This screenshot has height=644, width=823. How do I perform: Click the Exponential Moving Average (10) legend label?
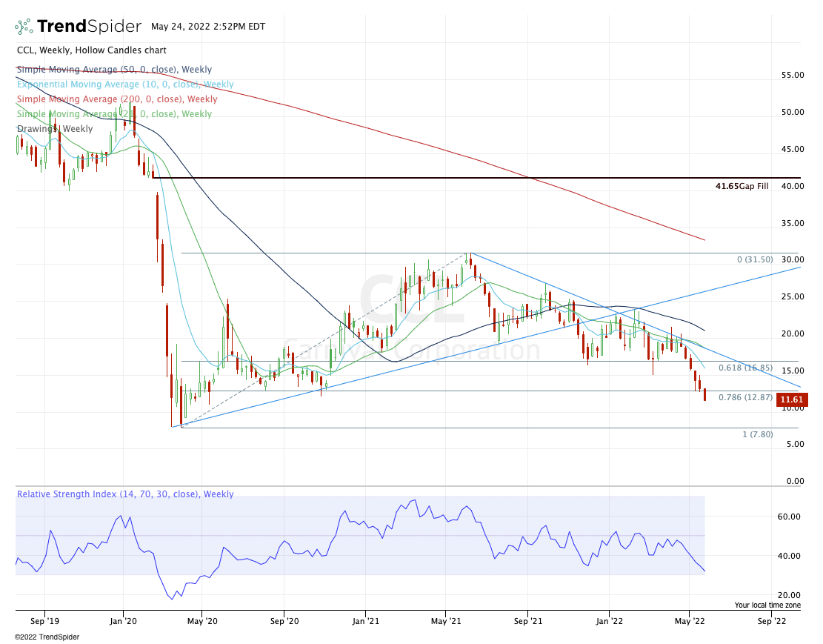125,84
